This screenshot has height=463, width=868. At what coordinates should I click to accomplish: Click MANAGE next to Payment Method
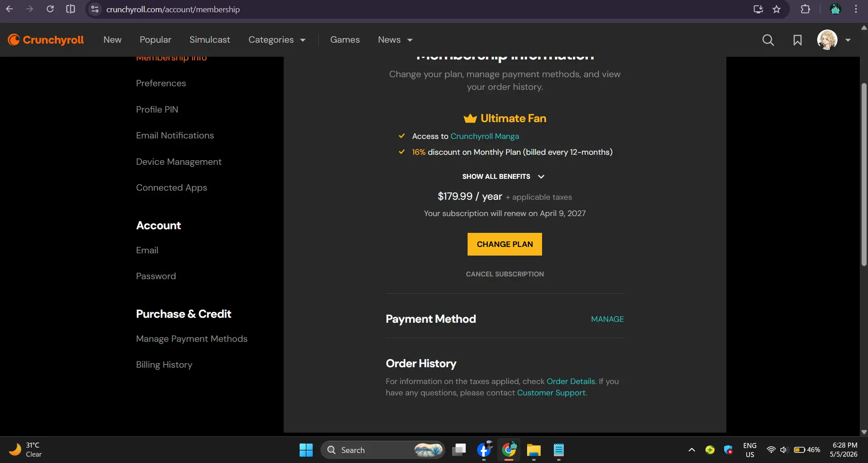pos(607,319)
